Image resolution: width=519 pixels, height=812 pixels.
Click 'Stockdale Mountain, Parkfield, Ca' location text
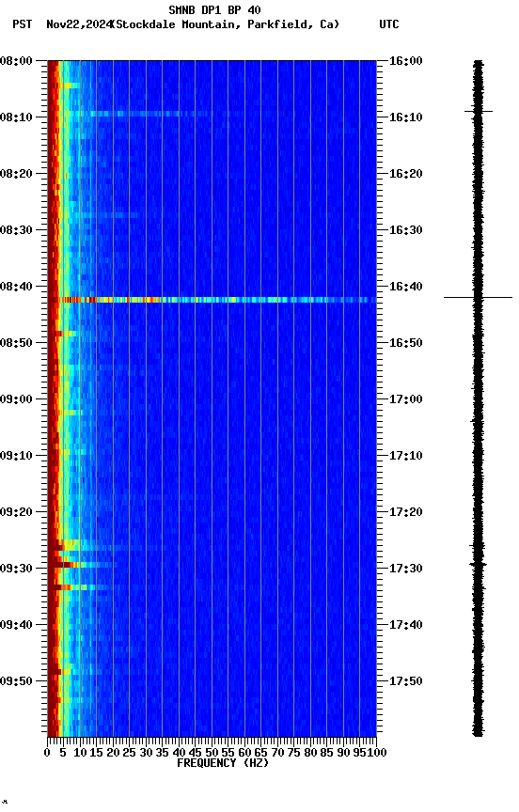point(226,24)
